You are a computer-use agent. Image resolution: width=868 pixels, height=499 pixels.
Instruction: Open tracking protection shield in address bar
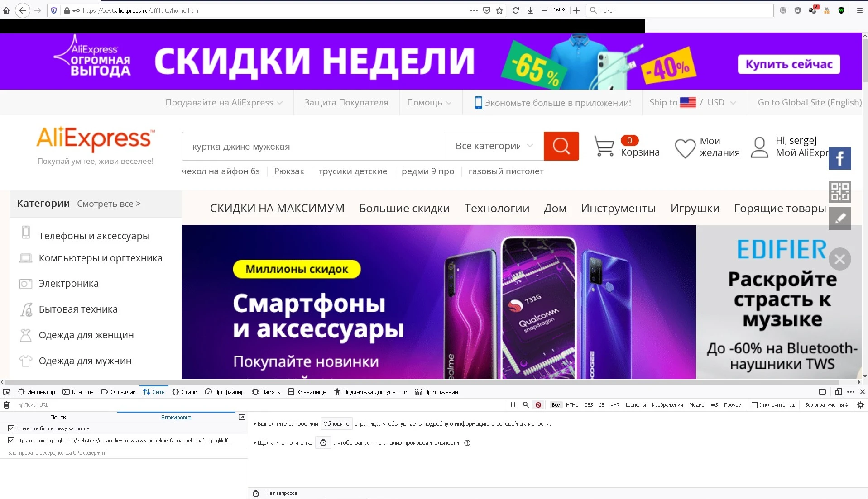pyautogui.click(x=54, y=10)
